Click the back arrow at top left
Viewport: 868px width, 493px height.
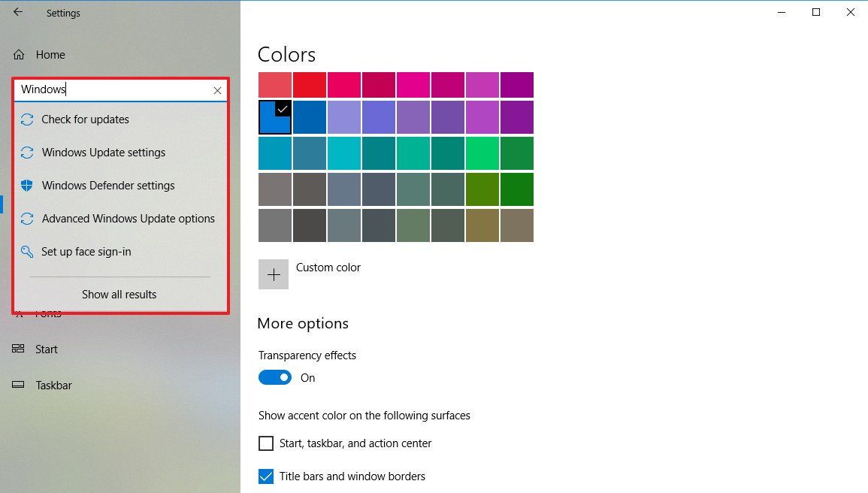(x=17, y=12)
